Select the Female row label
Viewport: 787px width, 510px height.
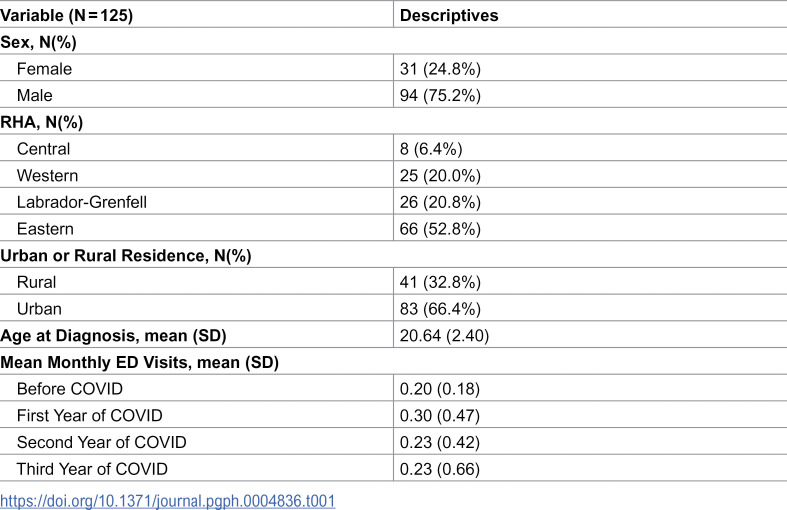(x=44, y=69)
